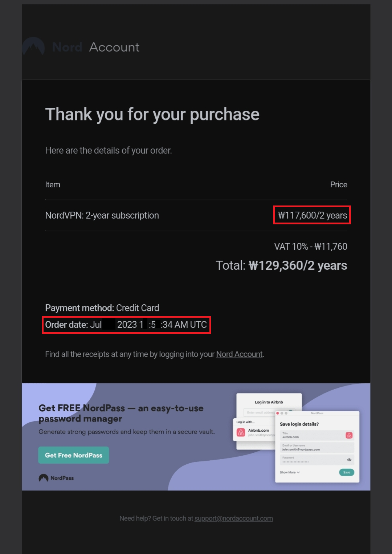Click the Email or Username field
This screenshot has width=392, height=554.
[317, 448]
